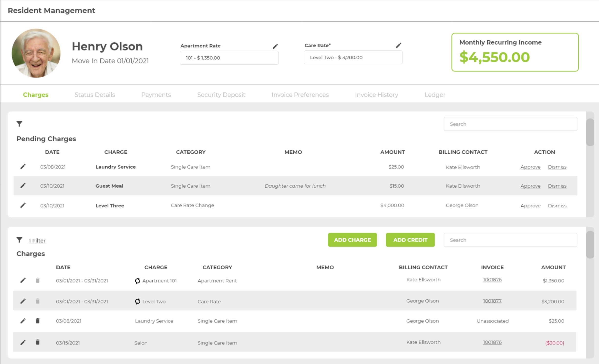Dismiss the pending Level Three charge
The width and height of the screenshot is (599, 364).
557,206
